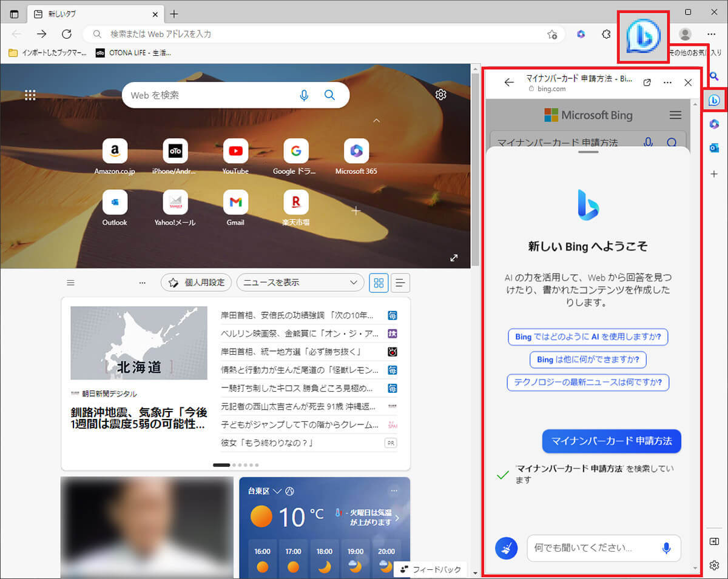Open the YouTube shortcut tile

(235, 156)
